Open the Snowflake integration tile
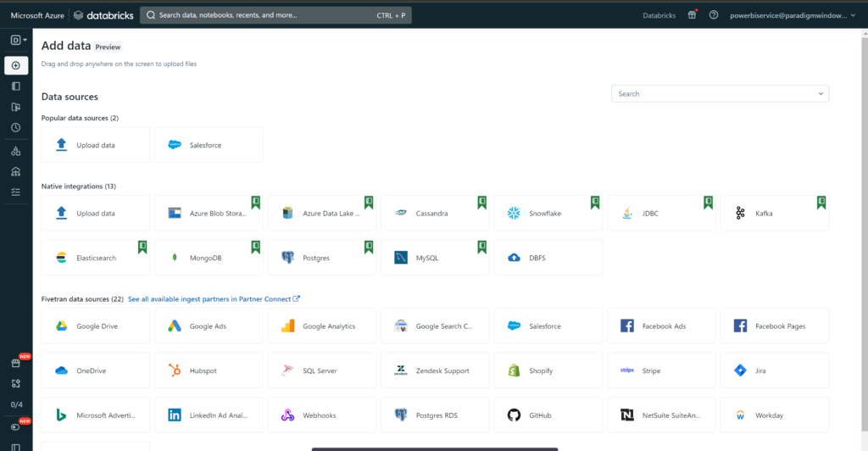 pos(548,213)
